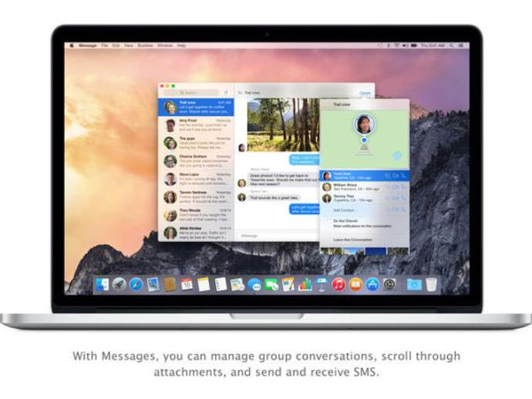Image resolution: width=532 pixels, height=399 pixels.
Task: Open Numbers bar chart icon in dock
Action: 305,284
